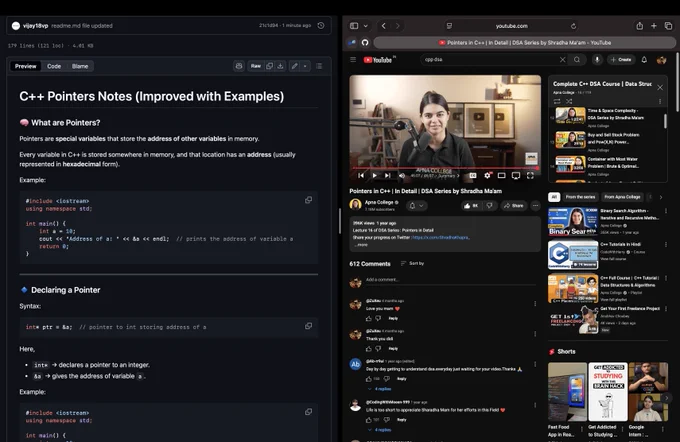Open YouTube account avatar menu
The width and height of the screenshot is (680, 442).
tap(661, 60)
